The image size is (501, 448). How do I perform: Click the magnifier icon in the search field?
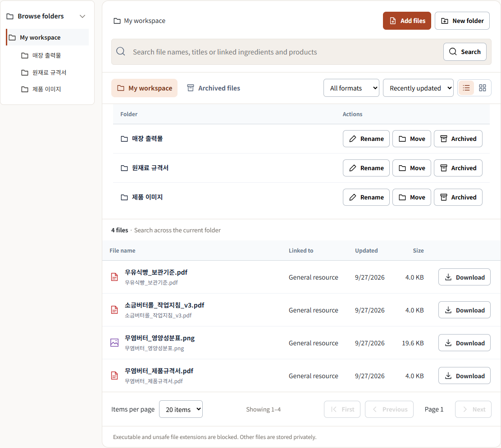(x=121, y=51)
